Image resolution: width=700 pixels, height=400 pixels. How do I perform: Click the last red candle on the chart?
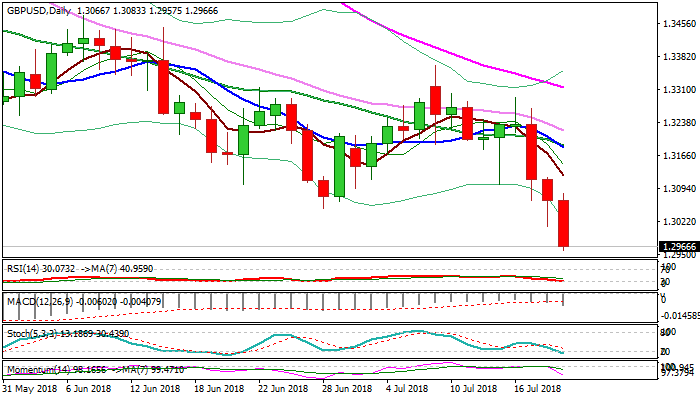pos(564,223)
